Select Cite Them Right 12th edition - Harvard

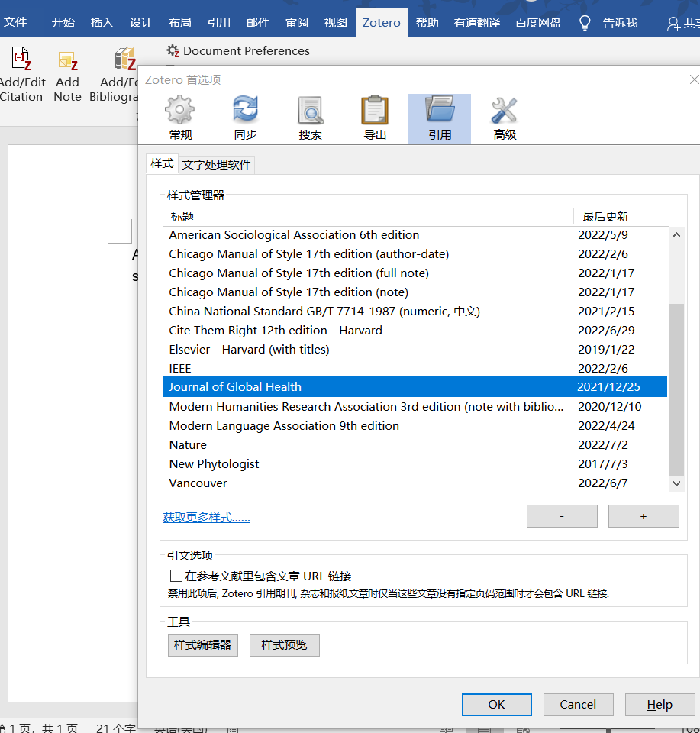(415, 331)
